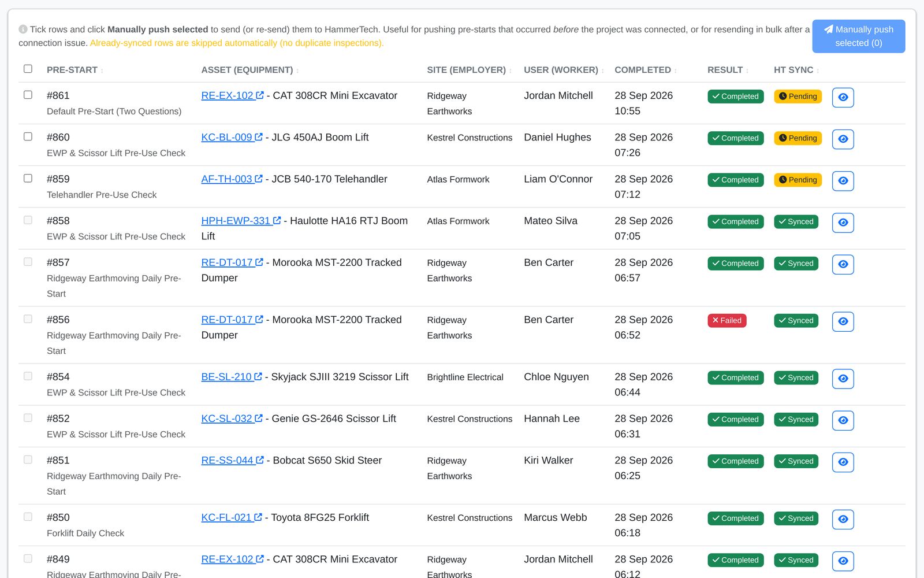Sort by USER (WORKER) column
The height and width of the screenshot is (578, 924).
(564, 70)
